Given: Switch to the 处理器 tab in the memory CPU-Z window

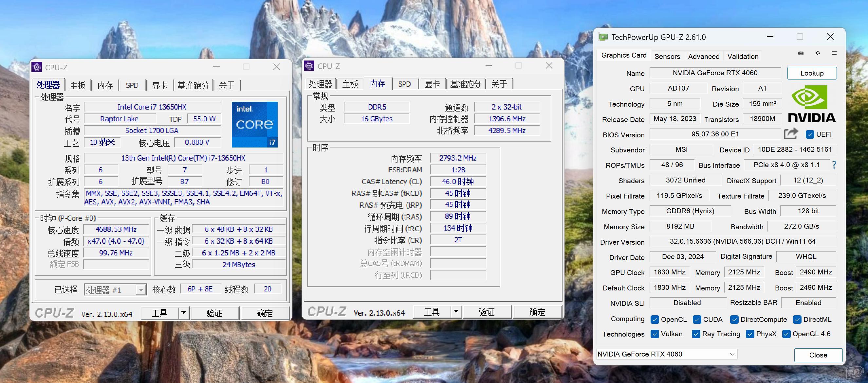Looking at the screenshot, I should click(320, 84).
